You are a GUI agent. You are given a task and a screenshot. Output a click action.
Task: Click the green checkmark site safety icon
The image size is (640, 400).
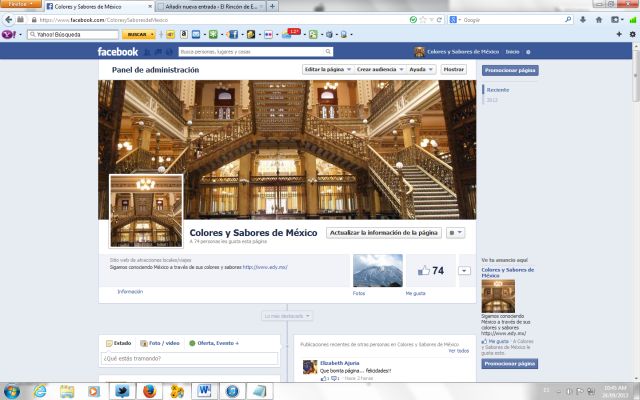tap(413, 20)
